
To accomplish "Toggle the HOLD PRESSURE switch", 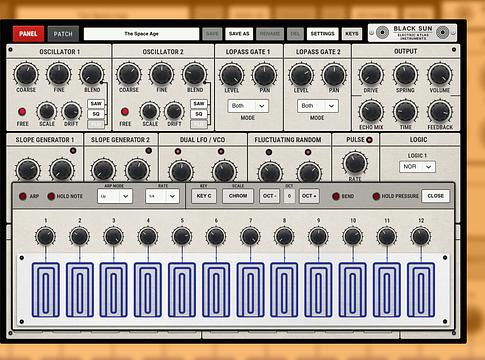I will (x=376, y=196).
